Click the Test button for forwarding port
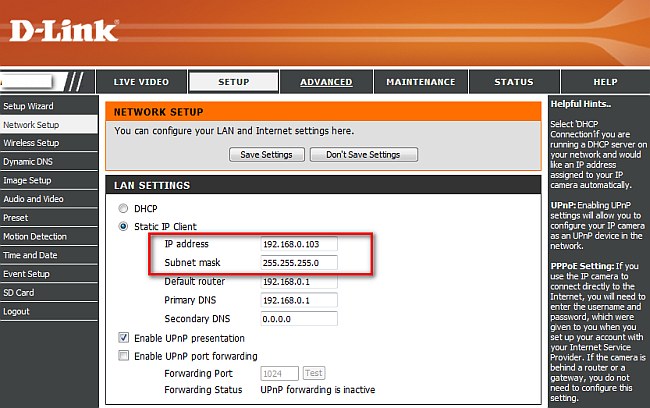Image resolution: width=650 pixels, height=408 pixels. 313,374
